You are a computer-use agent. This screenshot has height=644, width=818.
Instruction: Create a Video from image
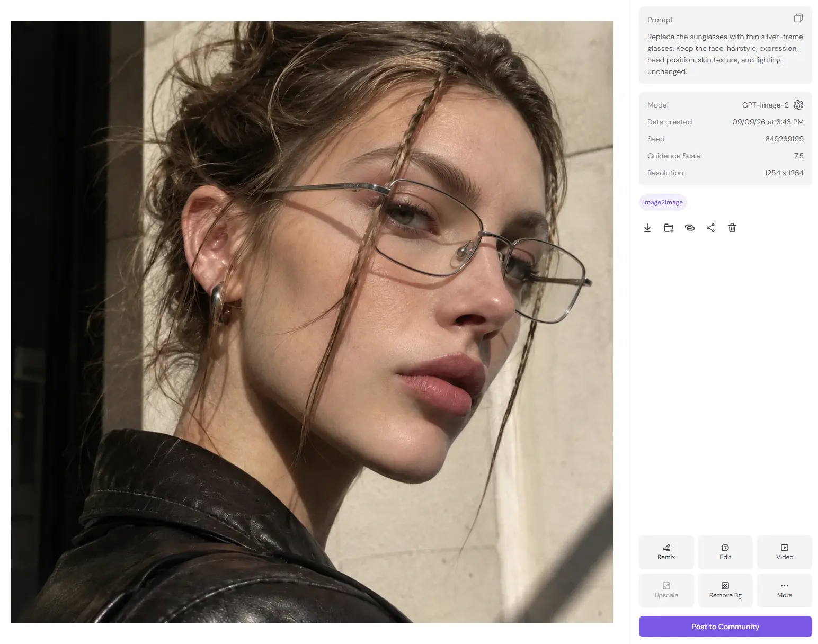(x=785, y=552)
